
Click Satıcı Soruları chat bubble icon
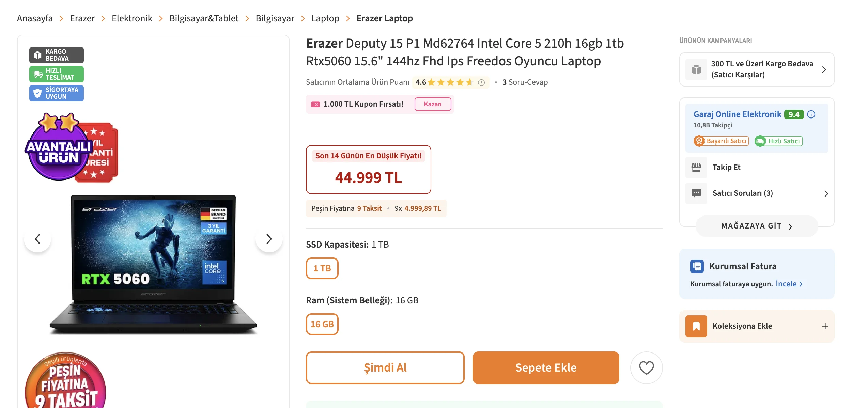pos(696,193)
